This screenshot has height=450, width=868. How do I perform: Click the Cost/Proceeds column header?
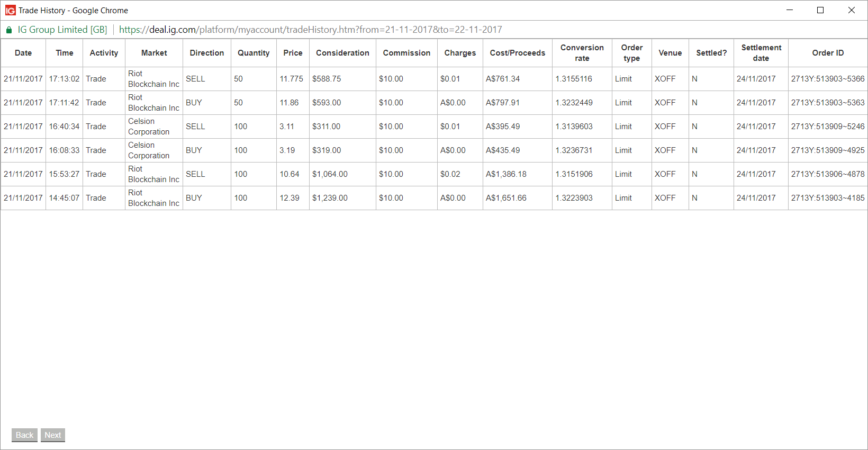518,53
